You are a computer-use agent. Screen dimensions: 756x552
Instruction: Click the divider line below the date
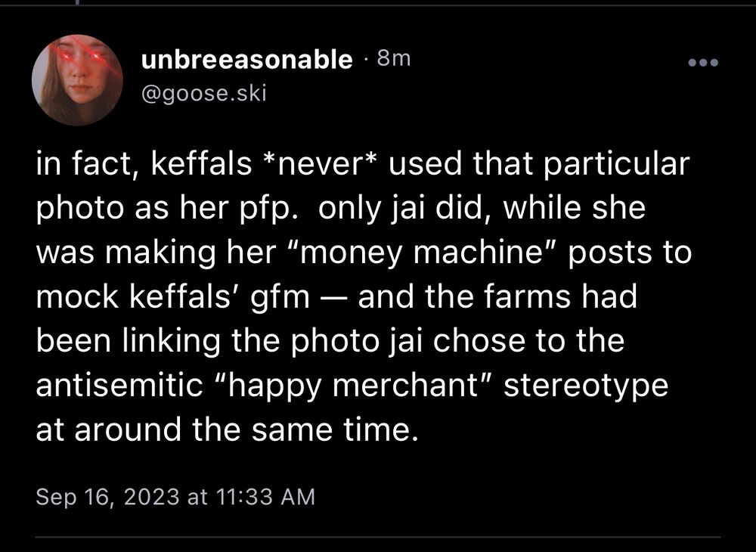tap(378, 537)
